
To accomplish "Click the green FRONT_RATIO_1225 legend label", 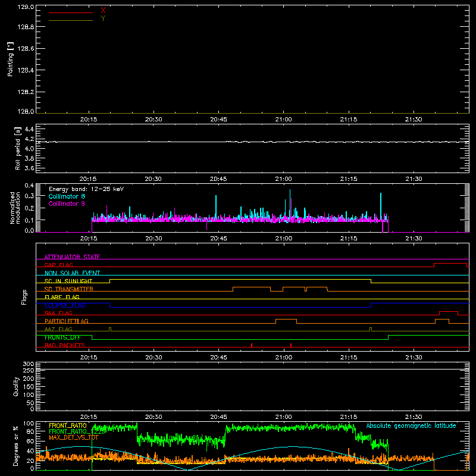I will point(77,431).
